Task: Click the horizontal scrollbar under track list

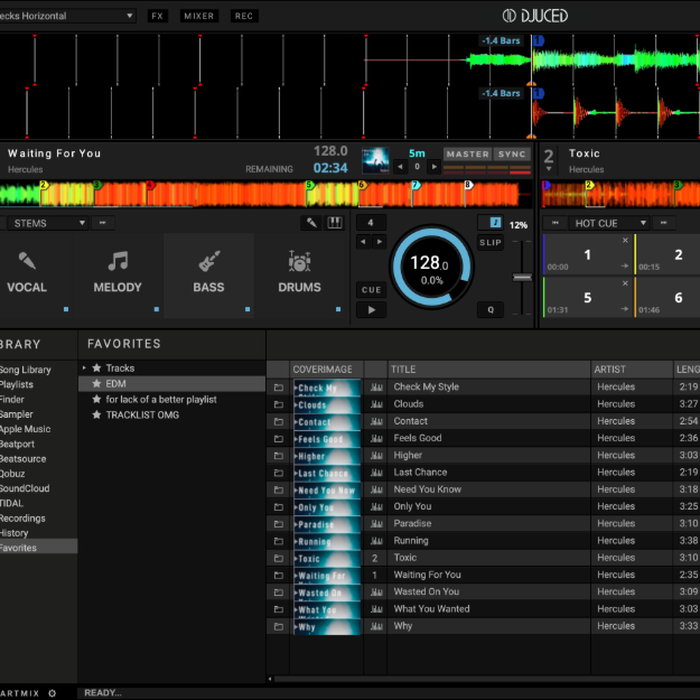Action: click(x=487, y=679)
